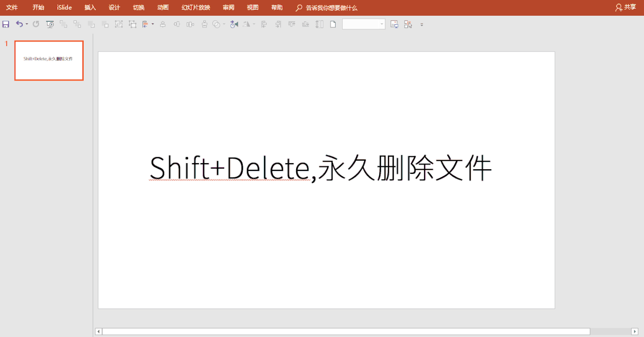The image size is (644, 337).
Task: Open the 文件 menu
Action: pyautogui.click(x=12, y=8)
